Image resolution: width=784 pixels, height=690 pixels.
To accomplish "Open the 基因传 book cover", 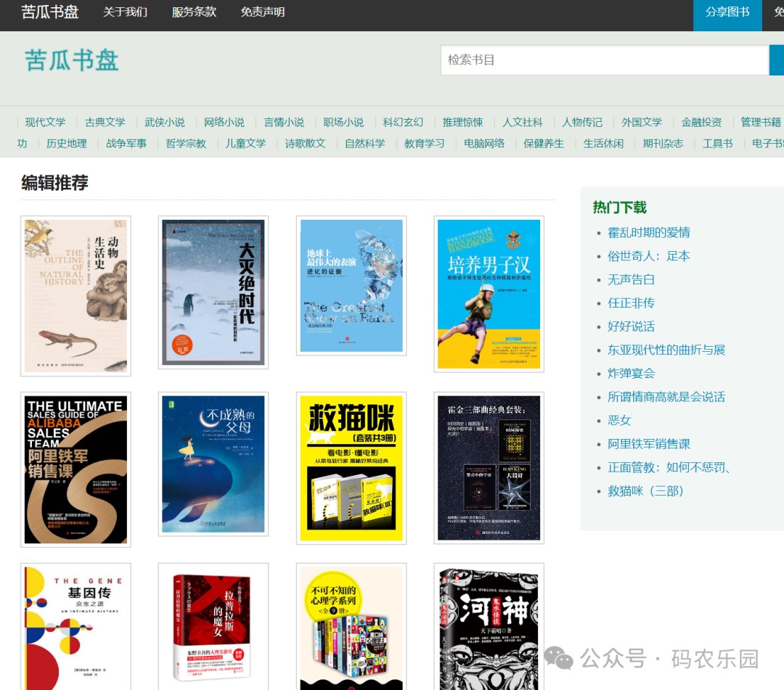I will tap(75, 627).
